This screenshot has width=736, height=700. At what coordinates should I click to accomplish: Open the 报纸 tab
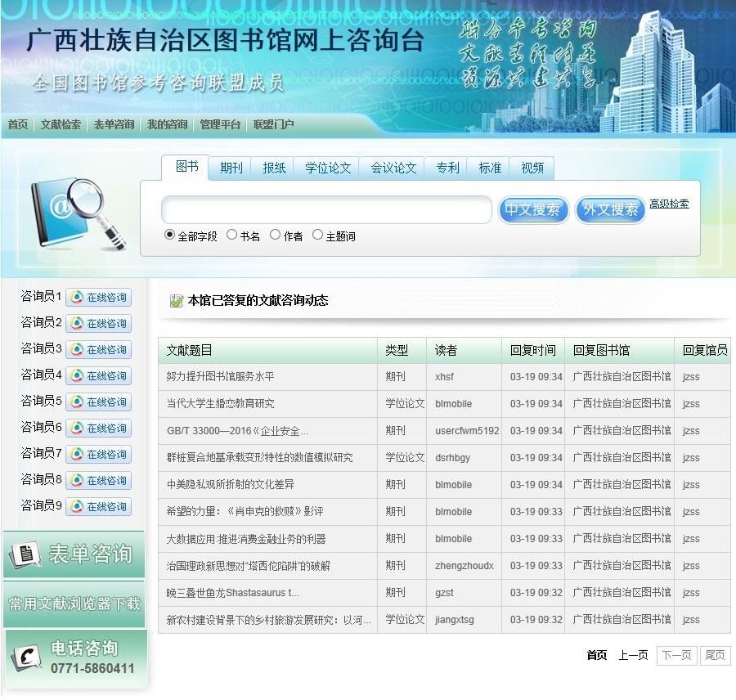point(274,168)
